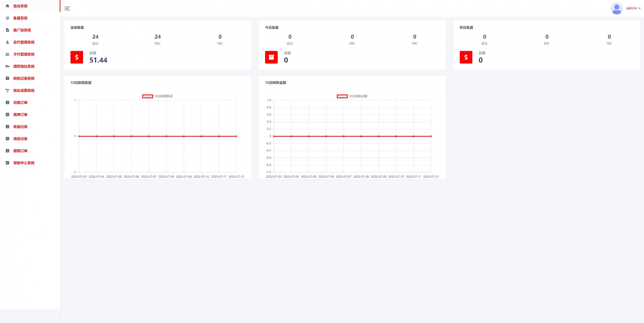Viewport: 644px width, 323px height.
Task: Click the document icon beside 推广码系统
Action: click(8, 30)
